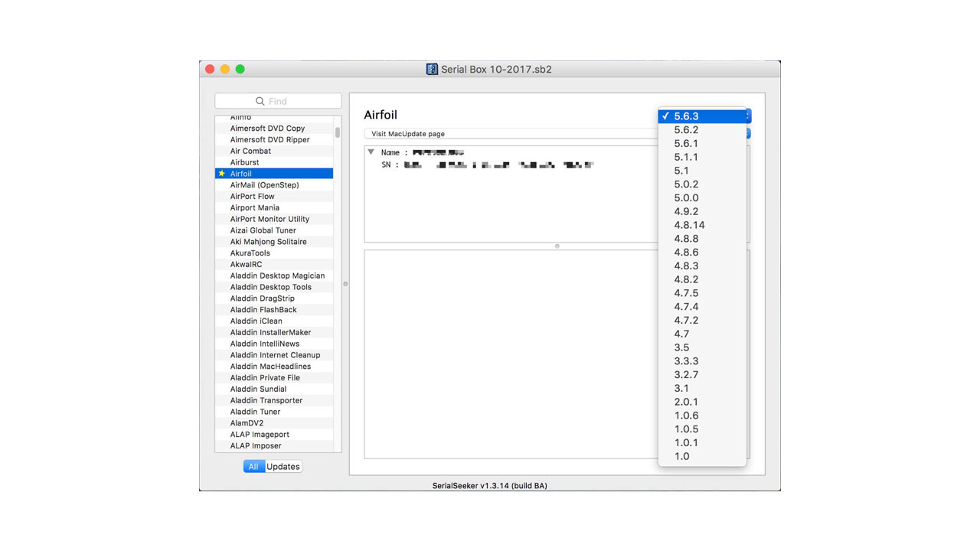Viewport: 980px width, 551px height.
Task: Select Aladdin FlashBack
Action: 274,310
